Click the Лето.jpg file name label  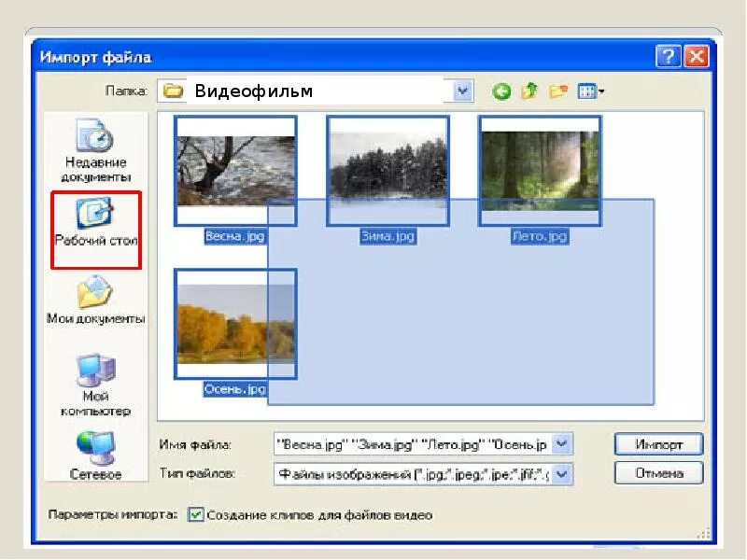pos(540,236)
